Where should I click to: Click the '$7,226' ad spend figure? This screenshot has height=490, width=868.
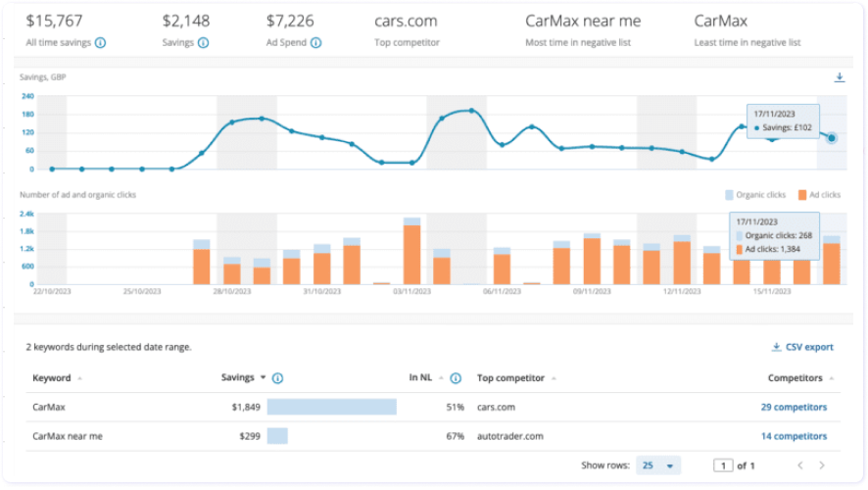click(x=290, y=21)
